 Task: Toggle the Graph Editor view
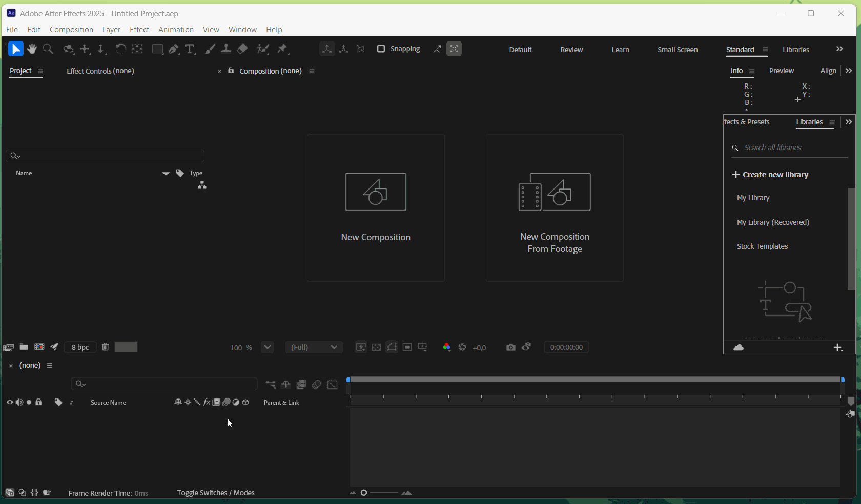point(333,385)
